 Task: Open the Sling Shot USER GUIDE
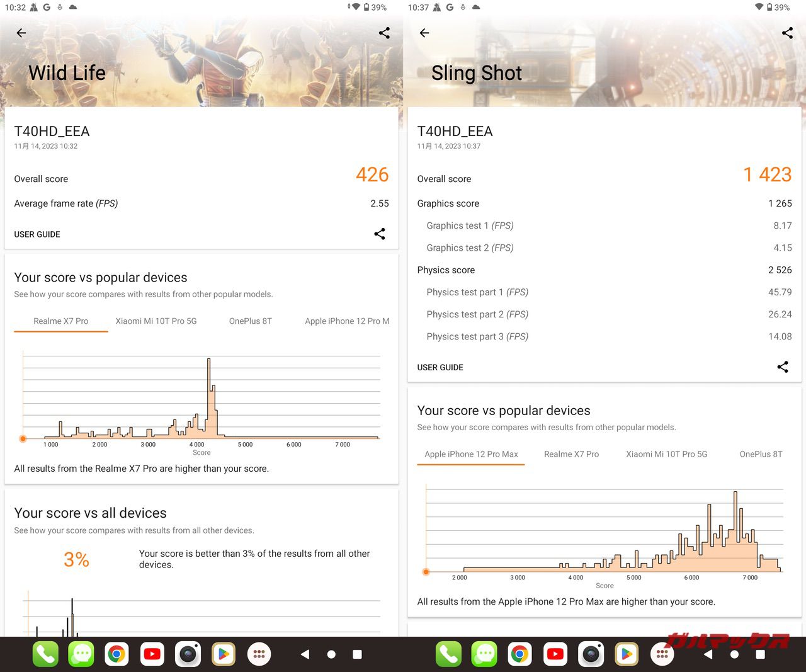(x=440, y=367)
